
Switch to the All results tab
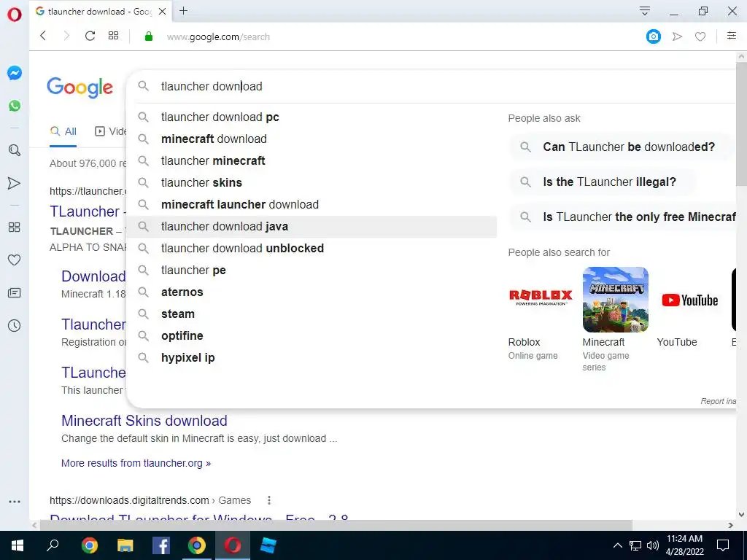(63, 131)
